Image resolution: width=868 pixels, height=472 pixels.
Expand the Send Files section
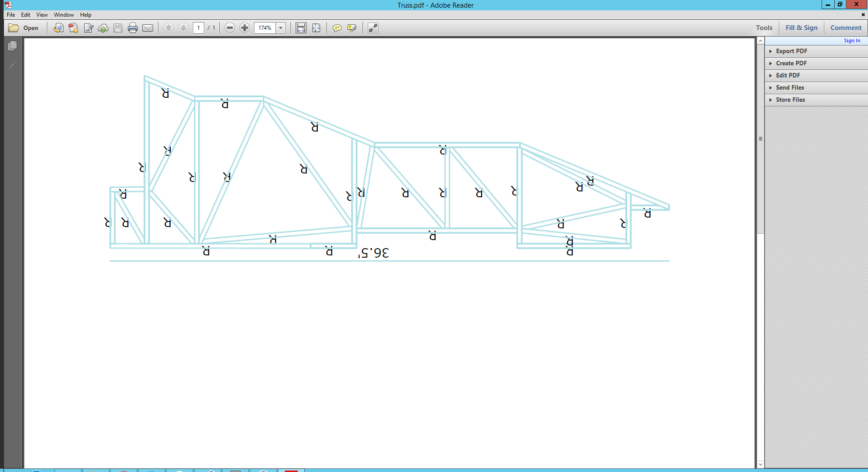pos(790,88)
